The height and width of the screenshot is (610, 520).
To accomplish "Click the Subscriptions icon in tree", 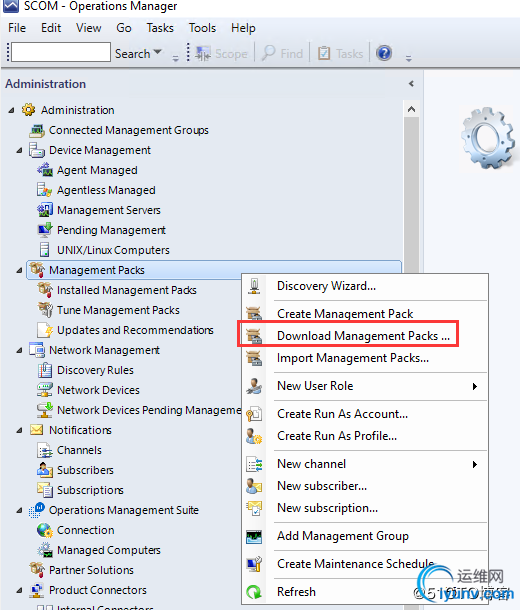I will tap(45, 490).
